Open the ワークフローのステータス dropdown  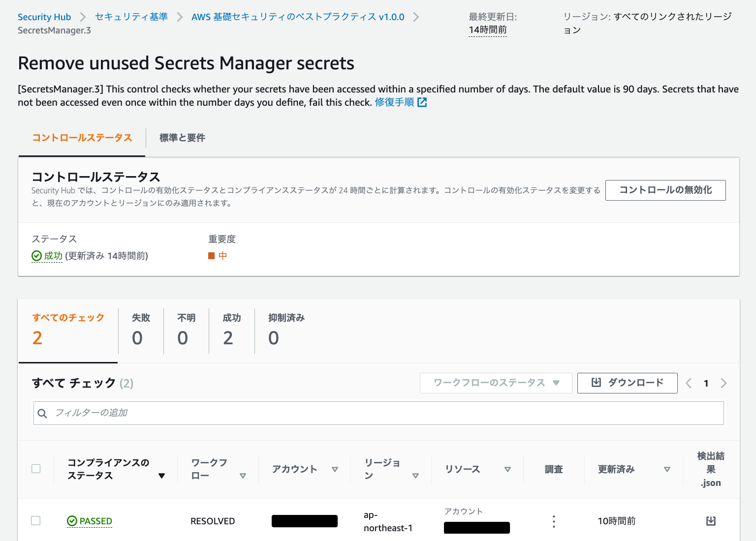pos(496,383)
